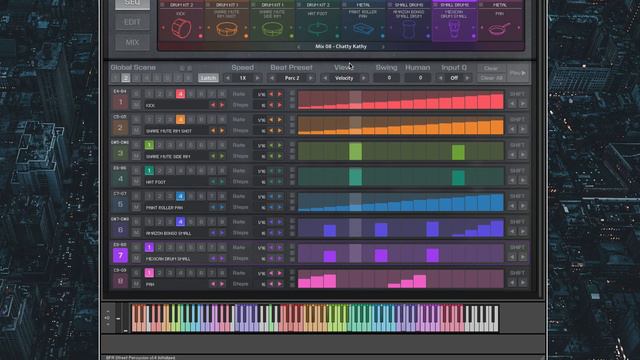Viewport: 640px width, 360px height.
Task: Next Speed value arrow
Action: [x=257, y=78]
